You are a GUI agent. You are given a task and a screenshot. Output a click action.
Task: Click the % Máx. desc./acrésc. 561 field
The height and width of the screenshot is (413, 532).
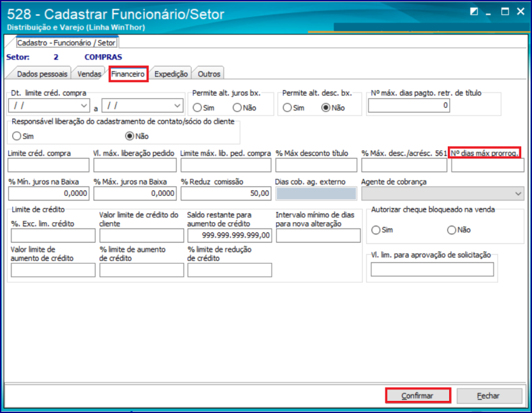pos(404,165)
